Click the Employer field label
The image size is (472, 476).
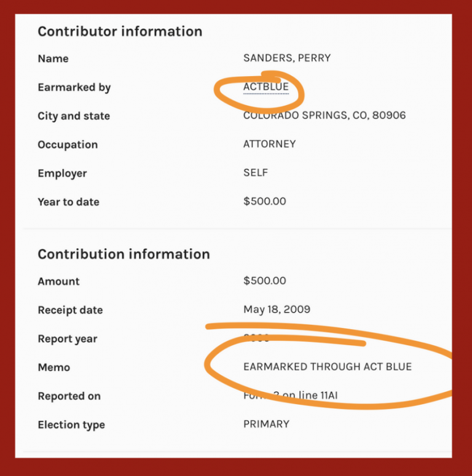[62, 174]
